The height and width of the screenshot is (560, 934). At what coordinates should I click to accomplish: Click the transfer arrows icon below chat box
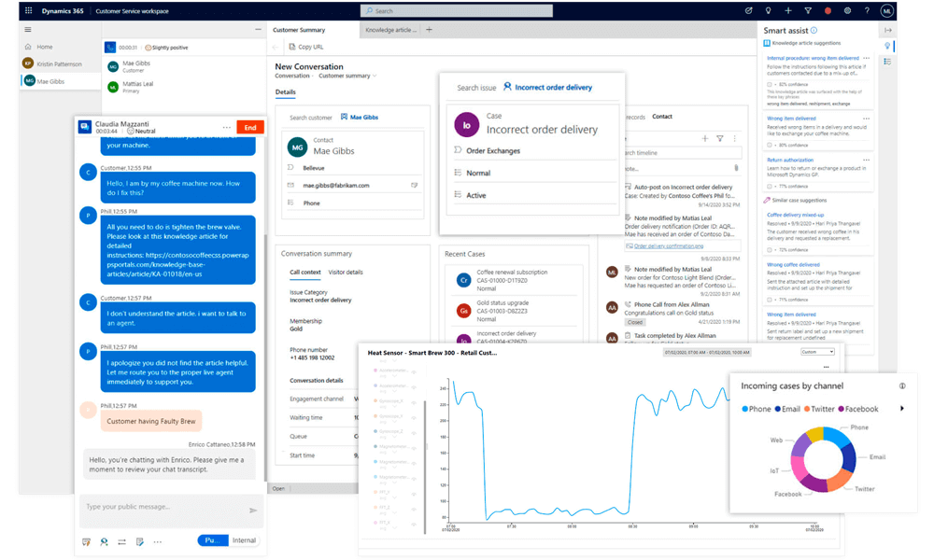pos(122,541)
